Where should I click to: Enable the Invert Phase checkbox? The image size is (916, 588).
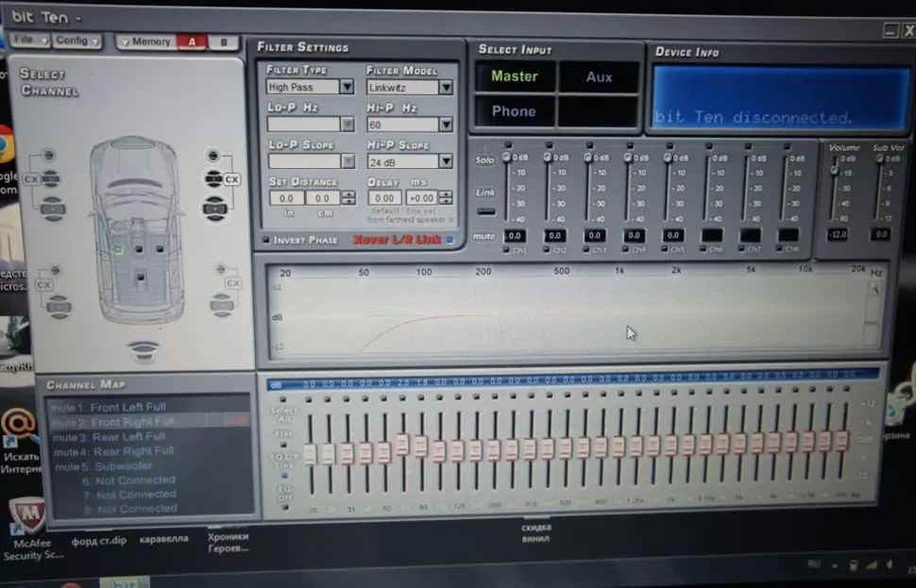tap(266, 240)
